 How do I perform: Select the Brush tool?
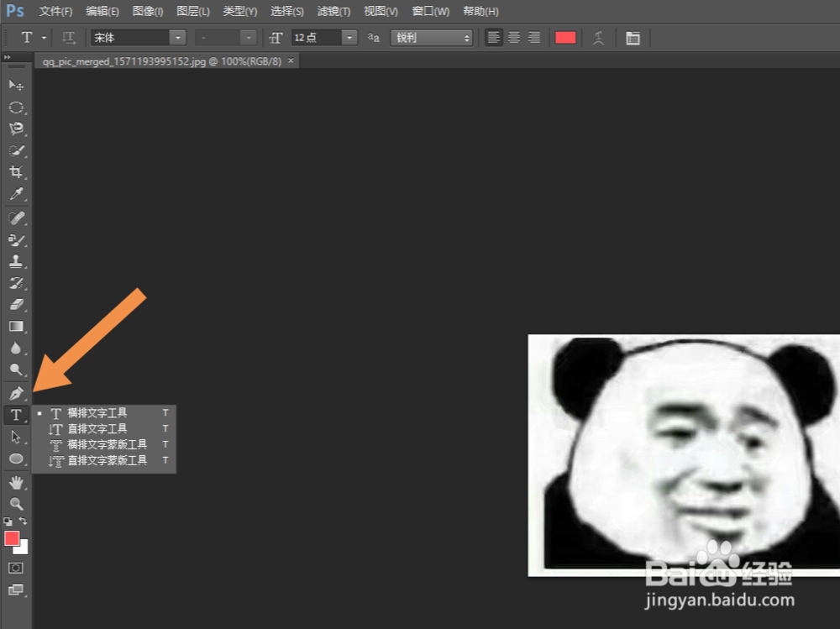point(16,240)
